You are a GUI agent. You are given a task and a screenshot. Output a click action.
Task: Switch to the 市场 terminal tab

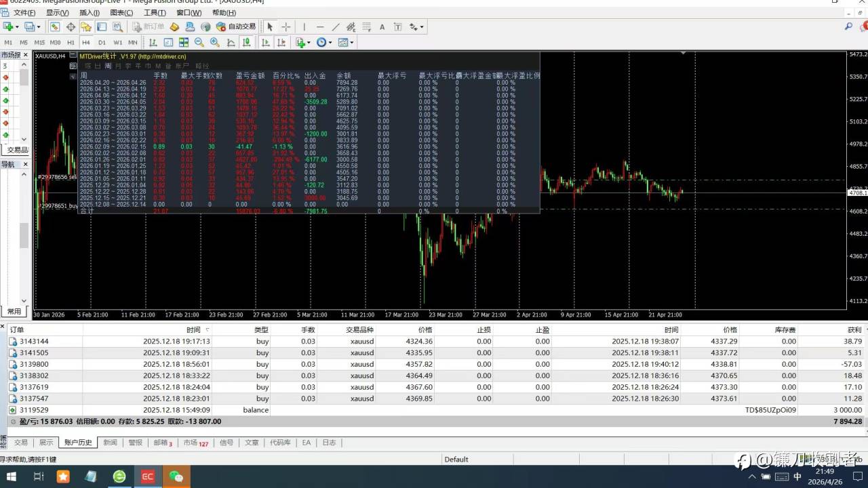tap(195, 443)
